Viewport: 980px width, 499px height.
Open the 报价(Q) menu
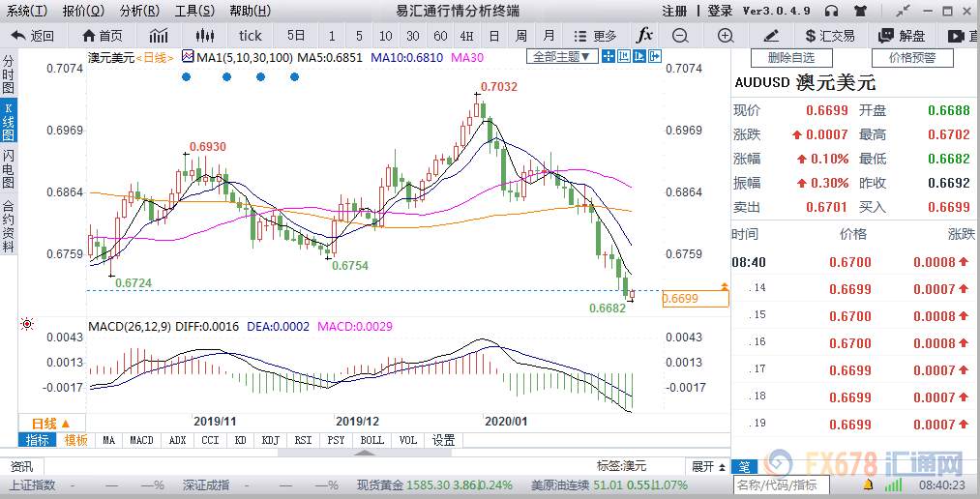point(83,11)
